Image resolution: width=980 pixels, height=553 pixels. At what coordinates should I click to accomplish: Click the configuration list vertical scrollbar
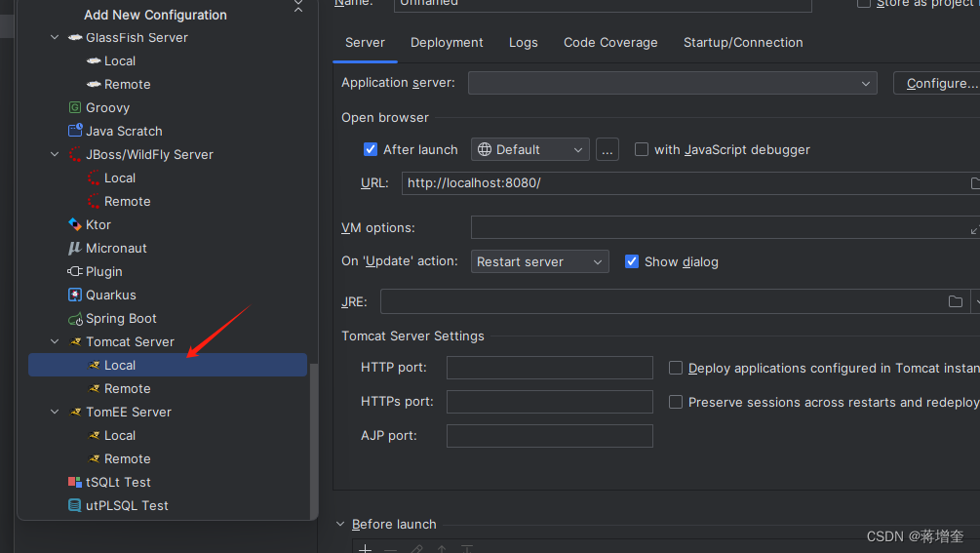[x=314, y=441]
